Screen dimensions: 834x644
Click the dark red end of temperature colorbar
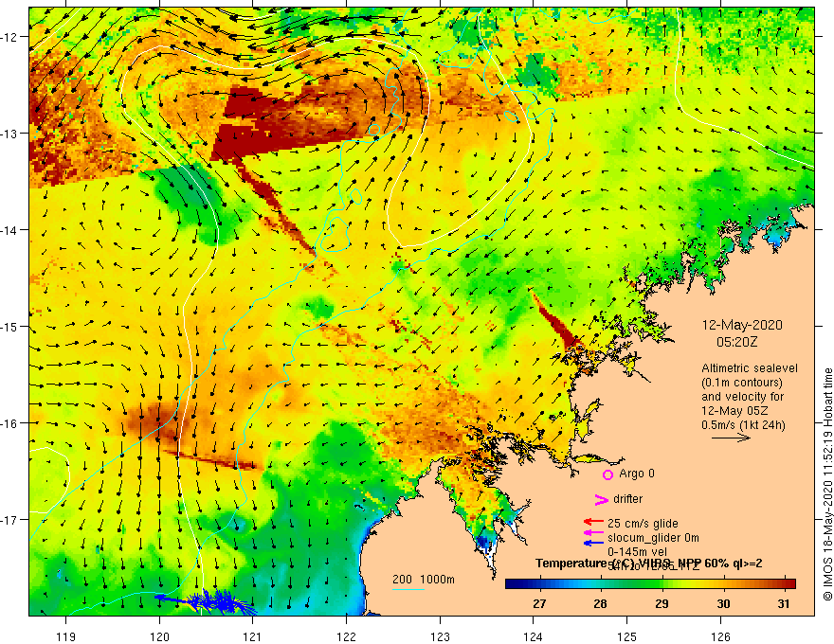(789, 584)
